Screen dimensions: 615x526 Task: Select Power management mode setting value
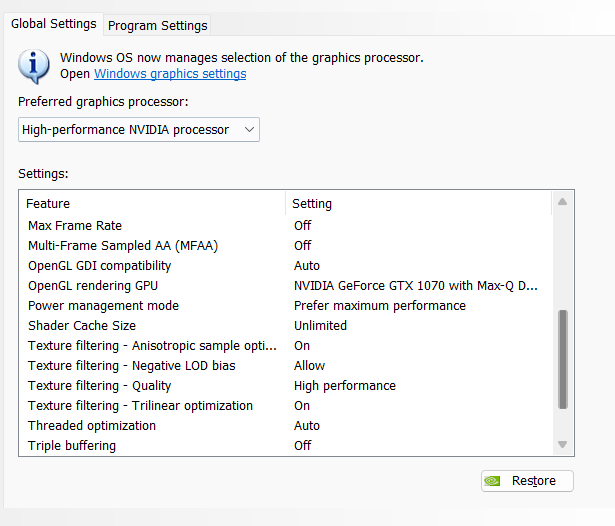point(380,306)
